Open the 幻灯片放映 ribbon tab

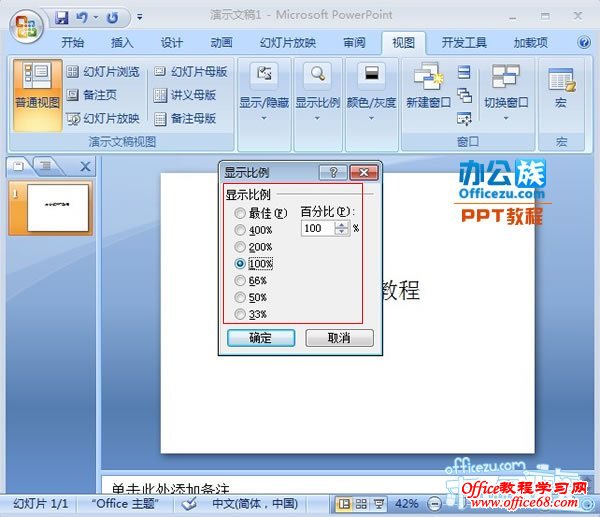(x=288, y=42)
